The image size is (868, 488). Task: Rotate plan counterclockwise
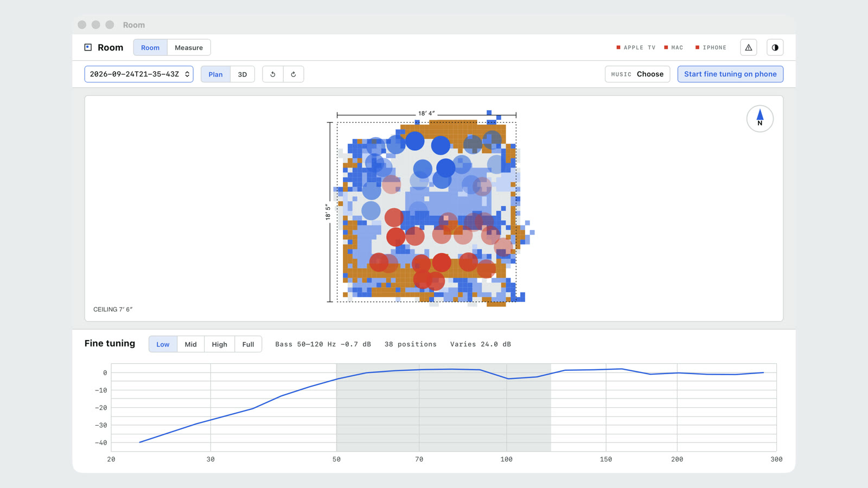[273, 74]
